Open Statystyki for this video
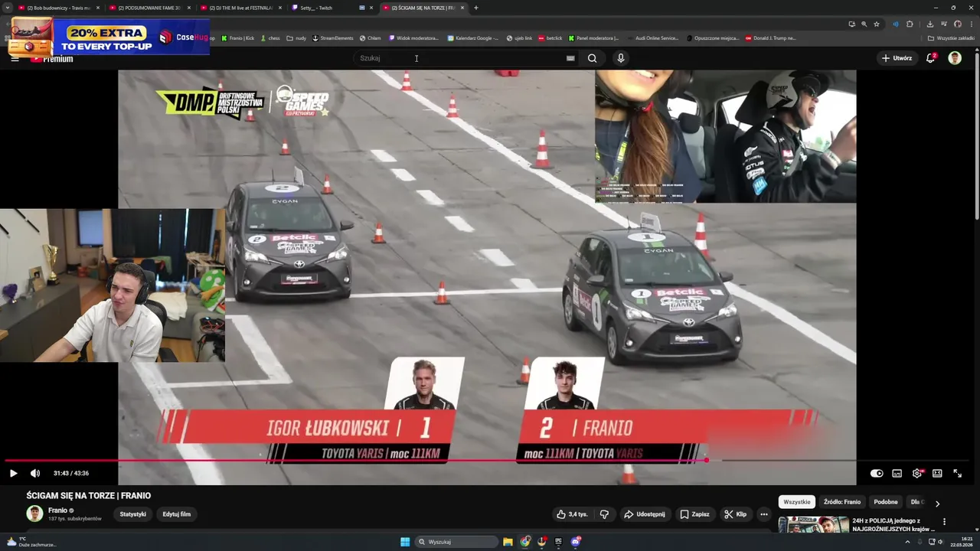The width and height of the screenshot is (980, 551). click(x=132, y=514)
